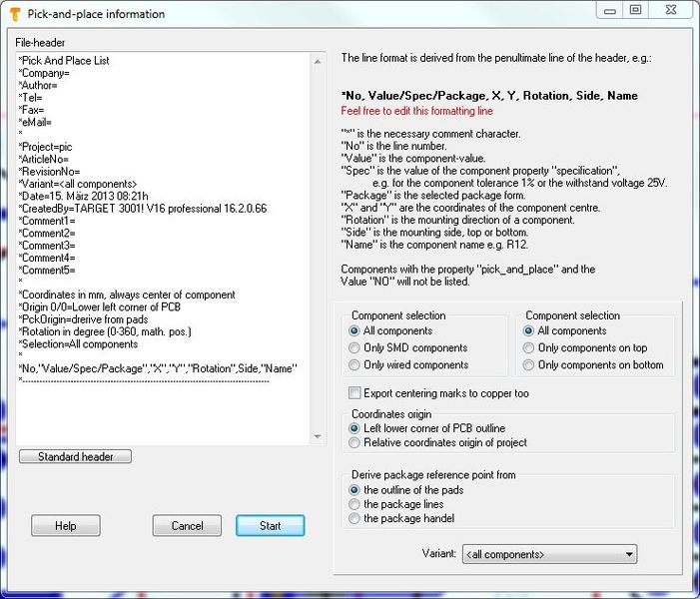Open Help for pick-and-place
700x599 pixels.
click(66, 526)
